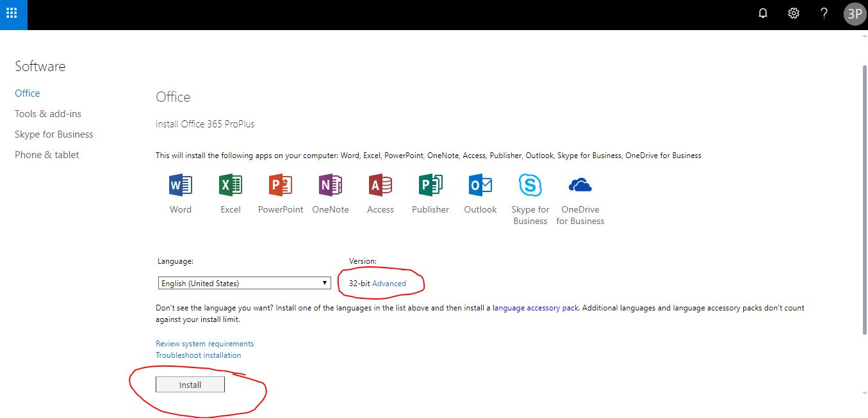Click the Language: field label
This screenshot has width=868, height=418.
(176, 261)
